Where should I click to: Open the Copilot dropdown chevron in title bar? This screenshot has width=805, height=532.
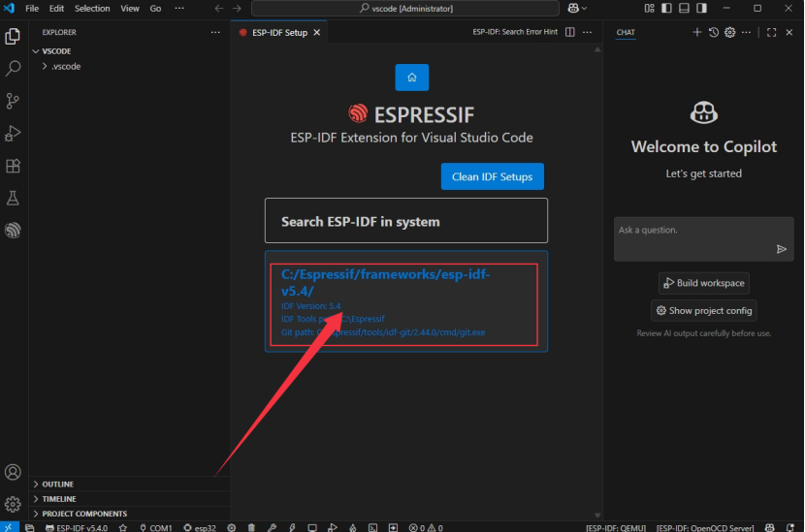pos(584,8)
